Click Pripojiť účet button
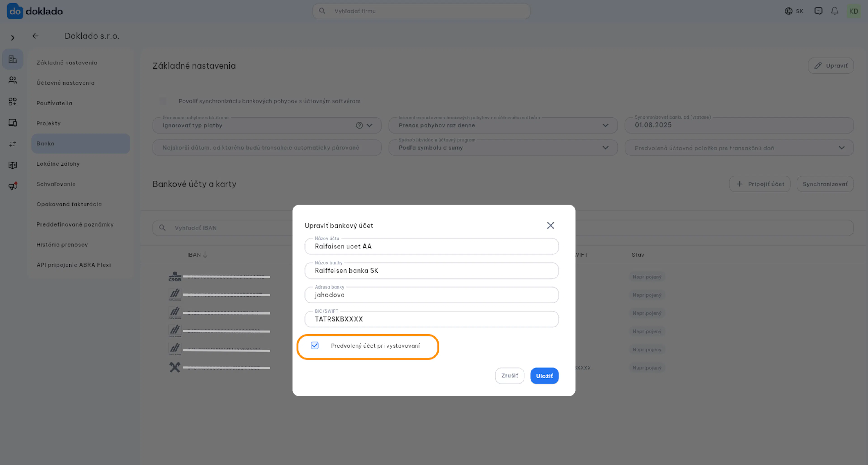868x465 pixels. click(760, 184)
